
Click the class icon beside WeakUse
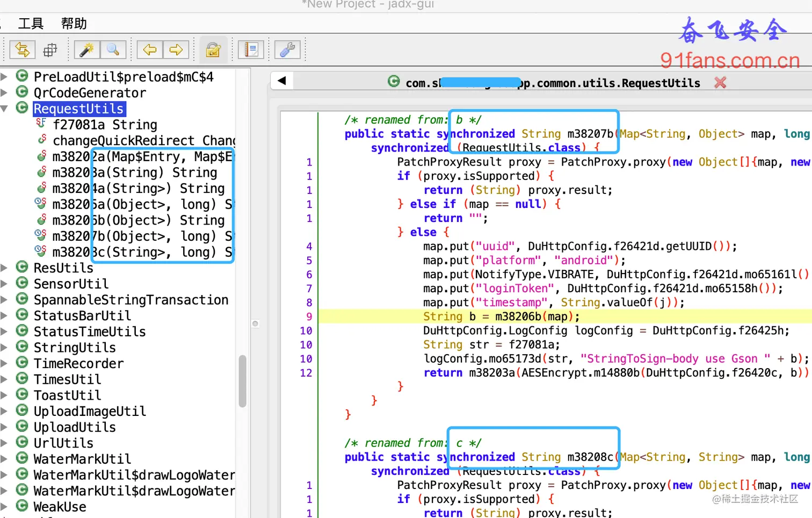pyautogui.click(x=22, y=506)
